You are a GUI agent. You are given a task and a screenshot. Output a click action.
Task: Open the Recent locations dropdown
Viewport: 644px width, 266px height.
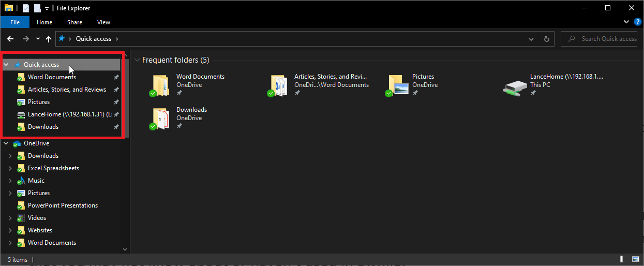(x=38, y=39)
